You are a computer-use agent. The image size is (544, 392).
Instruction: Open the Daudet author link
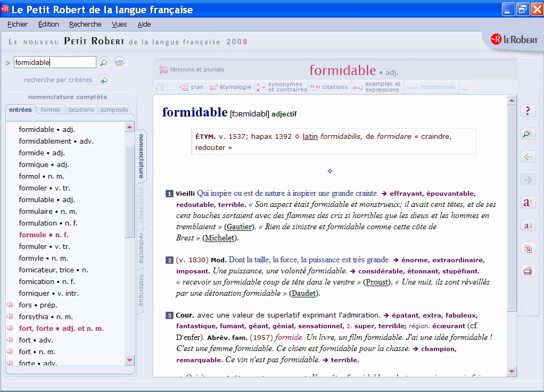tap(304, 293)
